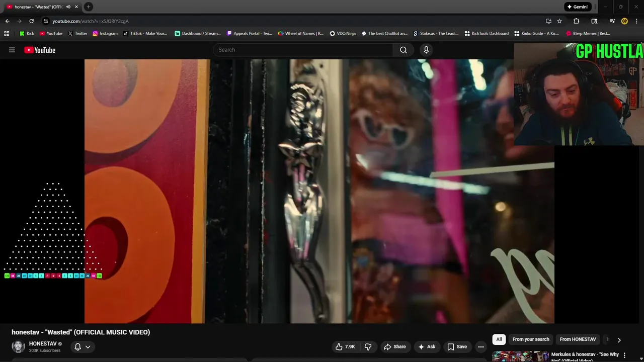Image resolution: width=644 pixels, height=362 pixels.
Task: Open the Kinko Guide bookmark
Action: click(536, 34)
